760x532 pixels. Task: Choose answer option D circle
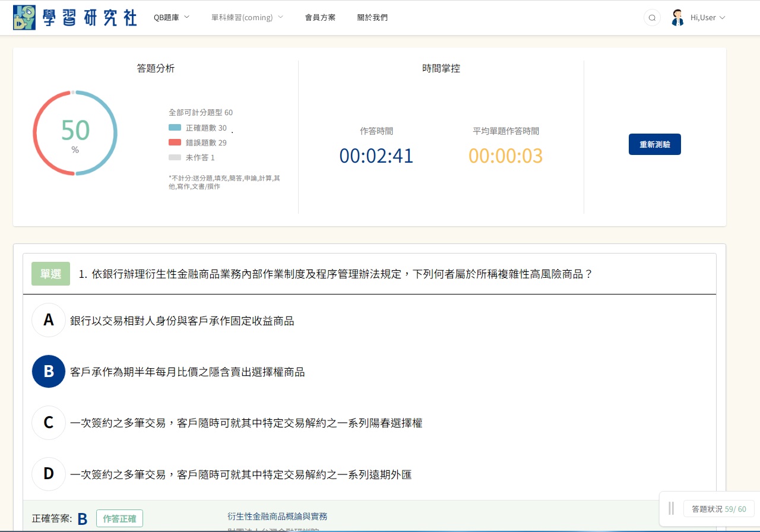(49, 474)
